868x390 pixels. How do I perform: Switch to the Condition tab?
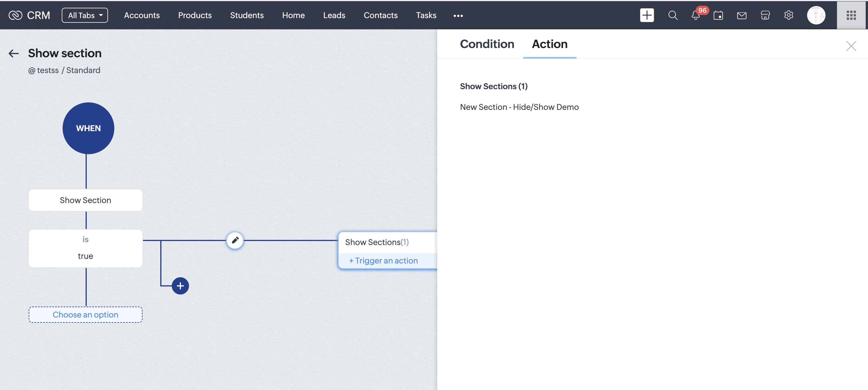[x=487, y=44]
